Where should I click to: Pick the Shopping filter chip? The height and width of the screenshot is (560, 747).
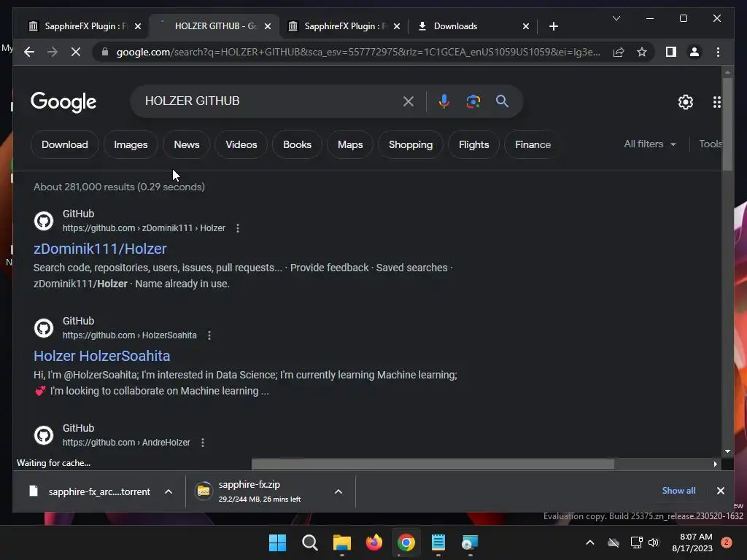(411, 144)
